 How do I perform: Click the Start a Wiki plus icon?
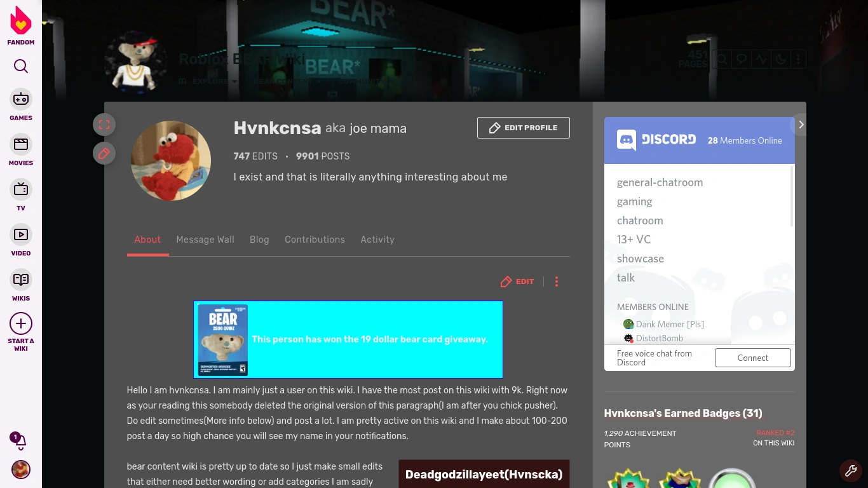coord(21,323)
